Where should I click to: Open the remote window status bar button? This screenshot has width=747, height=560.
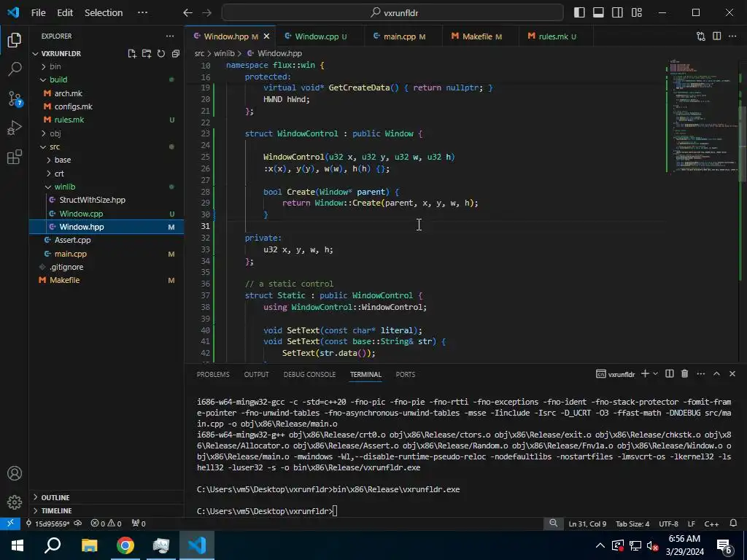pos(10,524)
